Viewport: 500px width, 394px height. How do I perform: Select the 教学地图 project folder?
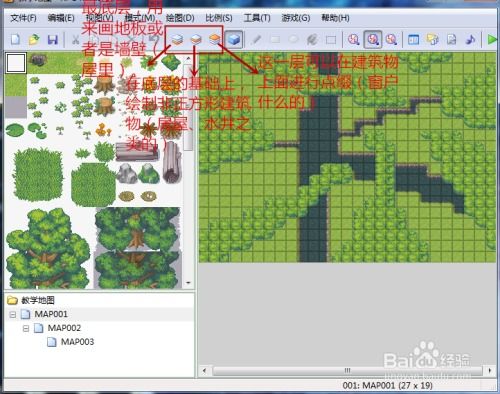(38, 300)
